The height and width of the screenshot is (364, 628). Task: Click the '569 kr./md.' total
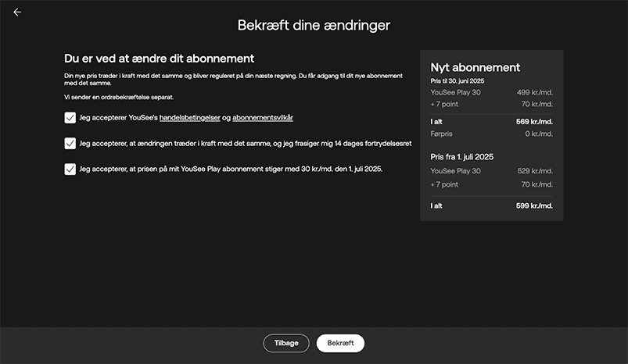click(534, 122)
